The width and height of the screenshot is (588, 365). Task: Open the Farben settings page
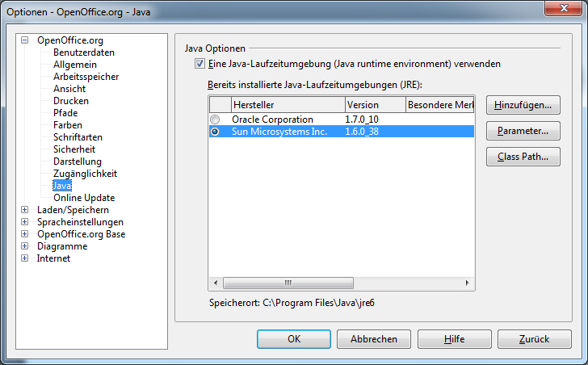tap(68, 125)
